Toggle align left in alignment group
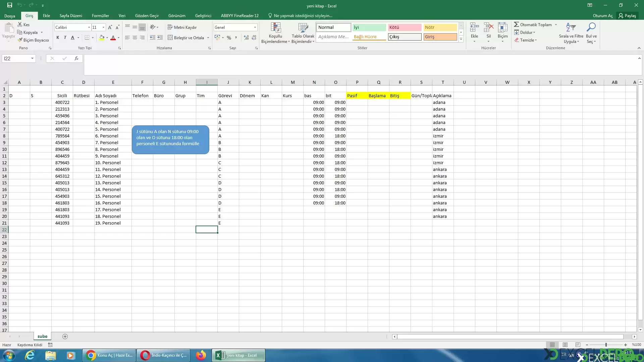 (x=127, y=38)
